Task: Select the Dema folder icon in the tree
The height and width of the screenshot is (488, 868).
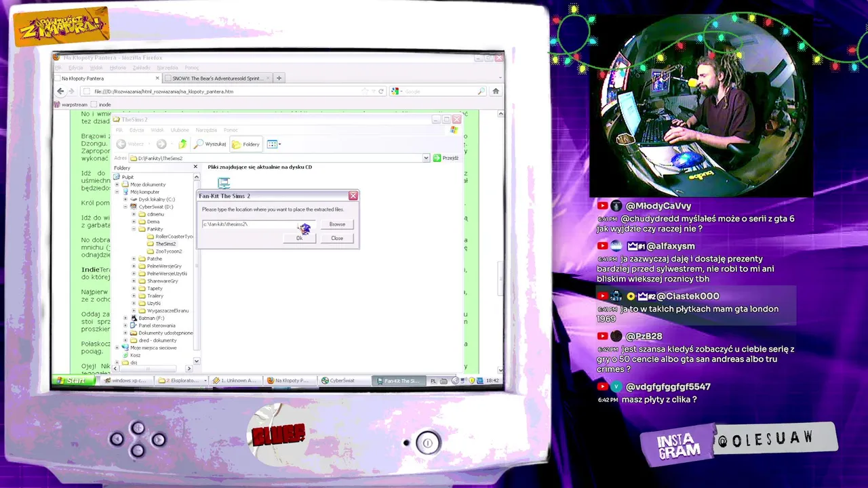Action: click(x=142, y=222)
